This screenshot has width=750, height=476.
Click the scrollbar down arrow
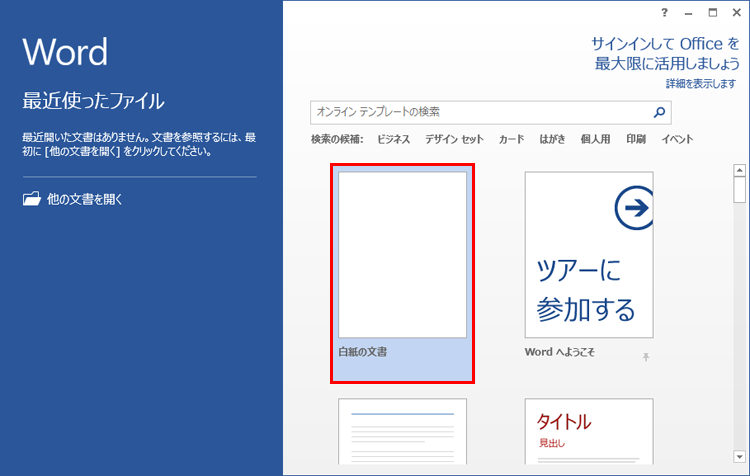pos(739,457)
